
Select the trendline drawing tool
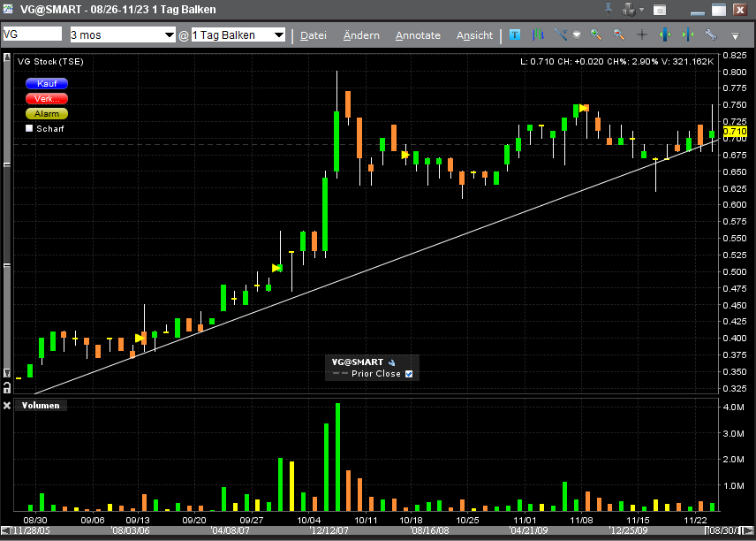point(560,34)
